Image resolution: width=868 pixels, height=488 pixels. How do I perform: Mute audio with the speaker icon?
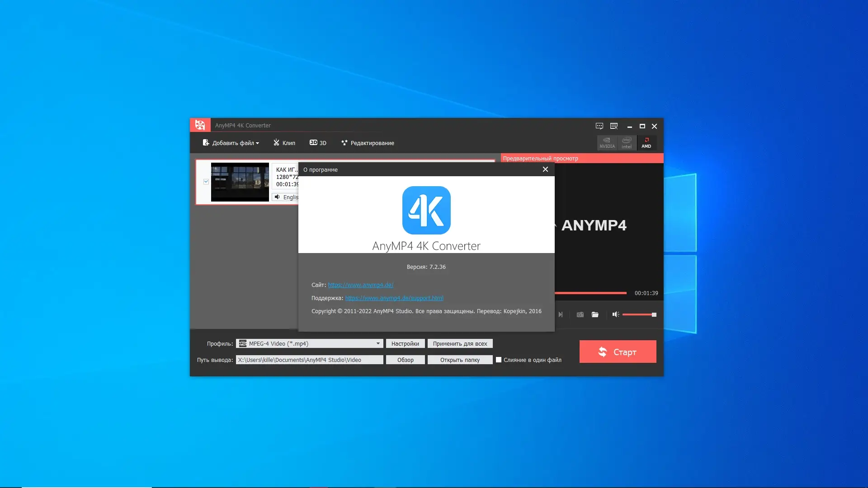pos(615,314)
